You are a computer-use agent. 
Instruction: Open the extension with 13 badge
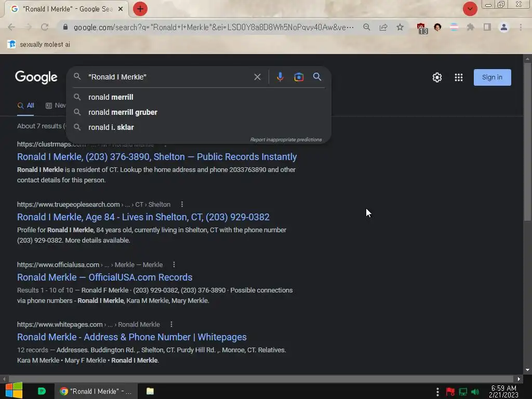coord(422,28)
